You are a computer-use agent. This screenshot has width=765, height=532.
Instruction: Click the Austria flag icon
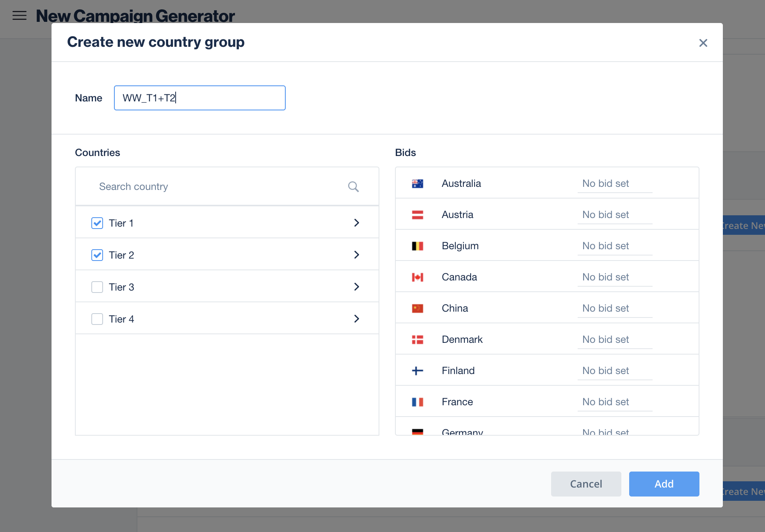[x=418, y=215]
